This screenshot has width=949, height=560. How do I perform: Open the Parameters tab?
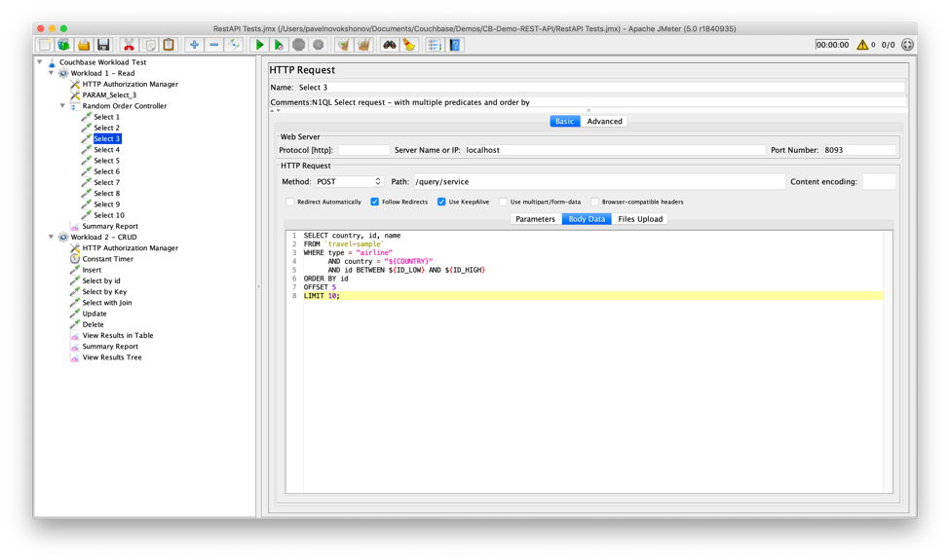[535, 219]
